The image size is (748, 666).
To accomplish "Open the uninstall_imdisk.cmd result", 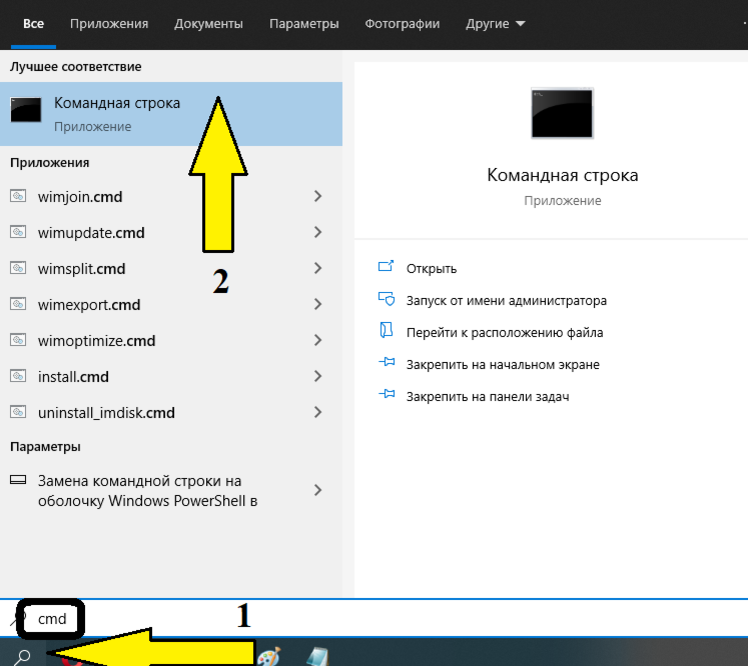I will 171,413.
